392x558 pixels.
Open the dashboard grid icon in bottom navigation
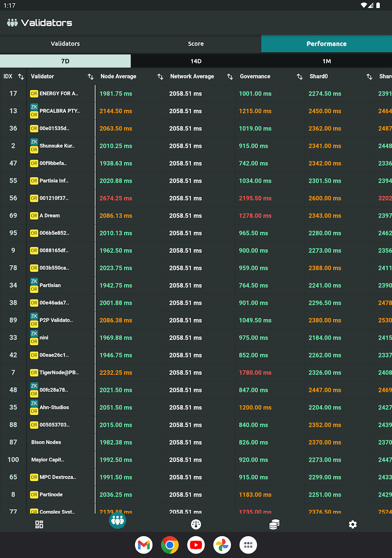pyautogui.click(x=39, y=524)
